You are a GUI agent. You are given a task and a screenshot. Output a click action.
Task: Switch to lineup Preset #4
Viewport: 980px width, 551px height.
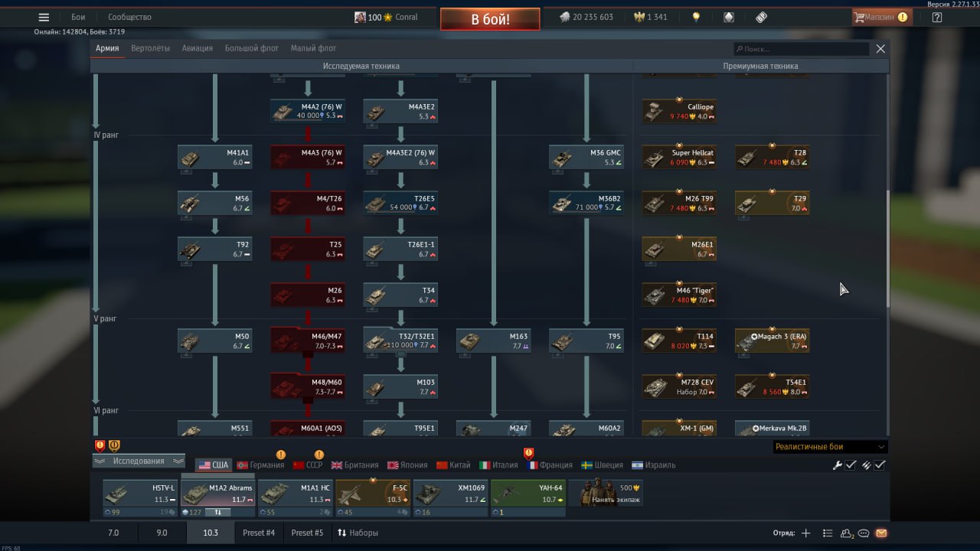coord(259,533)
